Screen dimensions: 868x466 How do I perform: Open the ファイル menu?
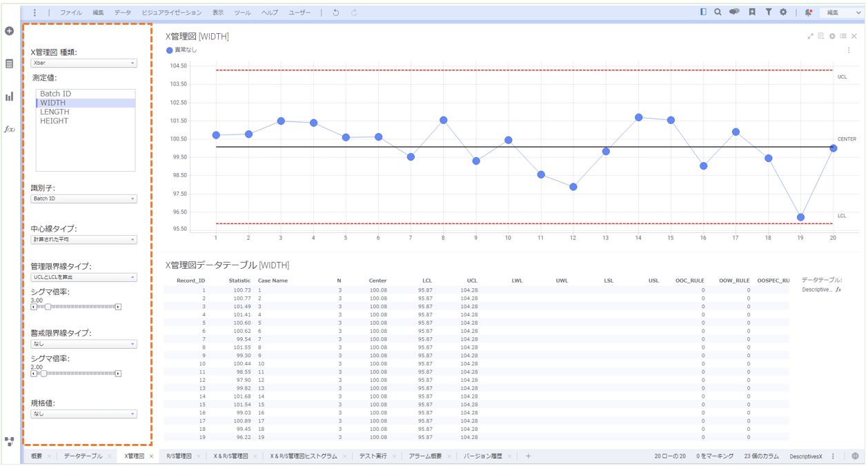(x=70, y=12)
